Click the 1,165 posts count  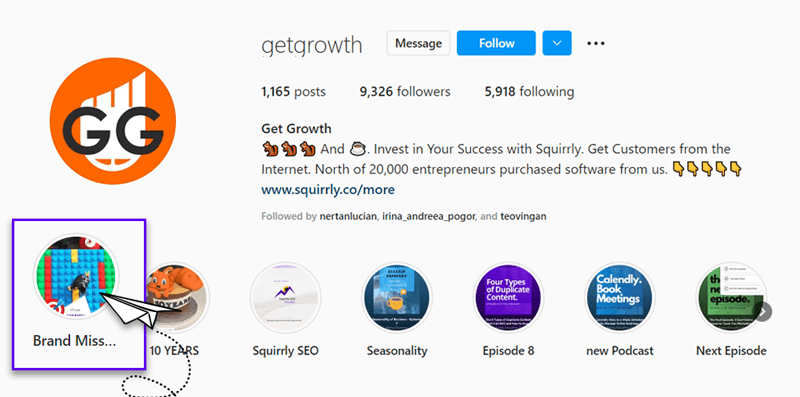(x=293, y=92)
